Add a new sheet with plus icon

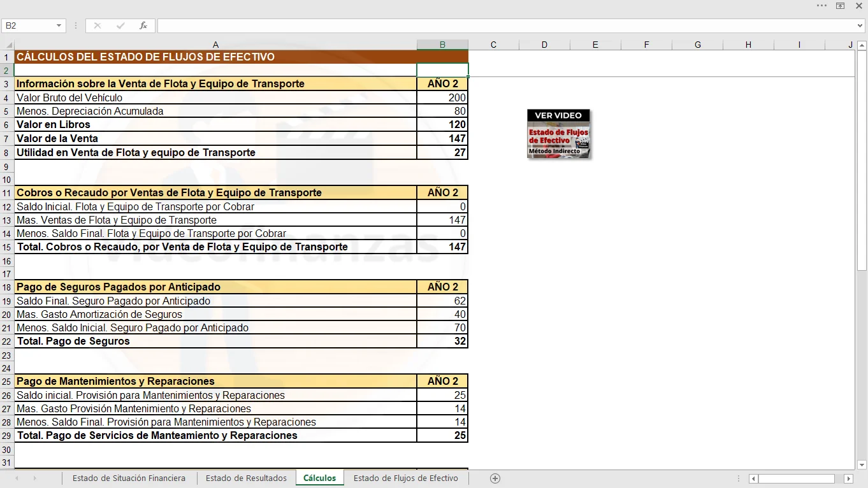[x=495, y=478]
